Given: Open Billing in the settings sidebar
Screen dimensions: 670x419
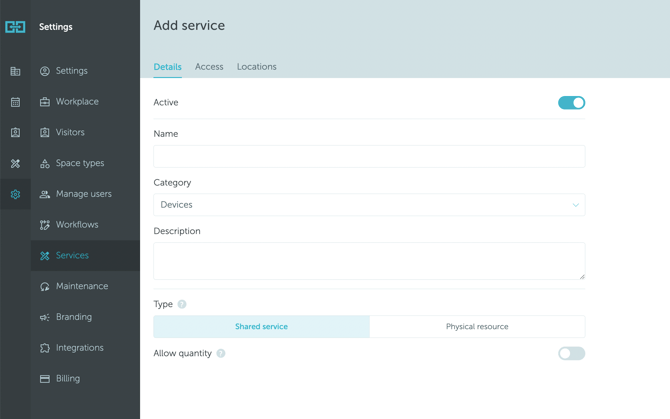Looking at the screenshot, I should coord(67,379).
